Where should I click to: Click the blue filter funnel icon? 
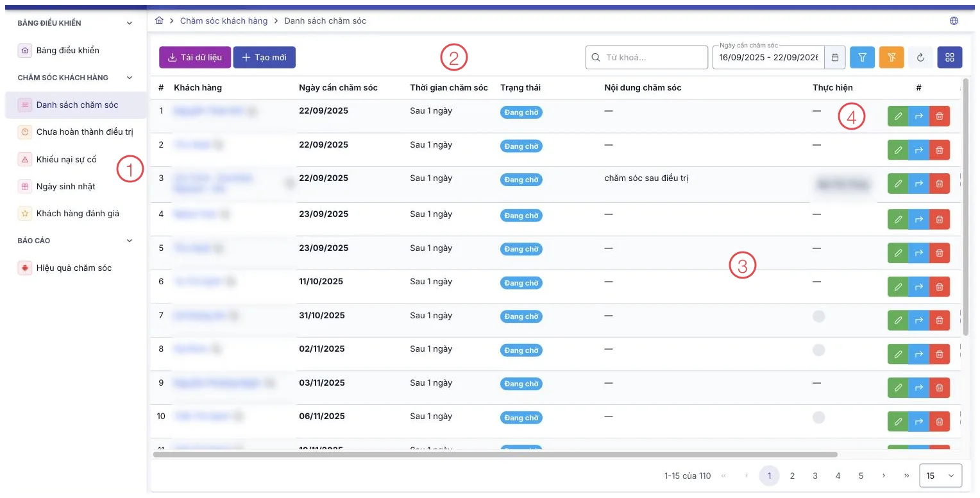pyautogui.click(x=862, y=57)
